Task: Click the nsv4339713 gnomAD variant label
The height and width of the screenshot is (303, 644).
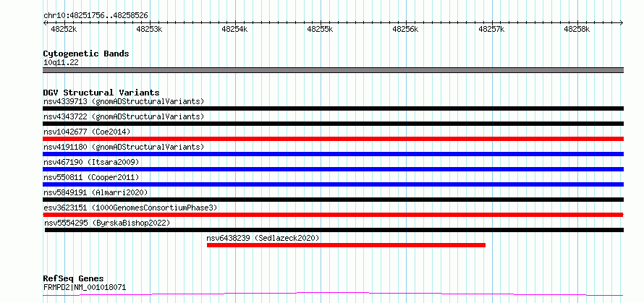Action: click(124, 101)
